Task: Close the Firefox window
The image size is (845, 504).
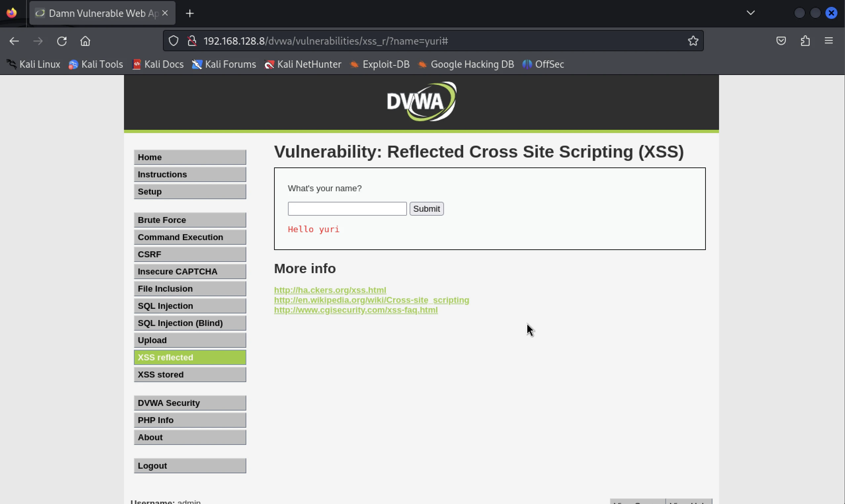Action: click(x=831, y=13)
